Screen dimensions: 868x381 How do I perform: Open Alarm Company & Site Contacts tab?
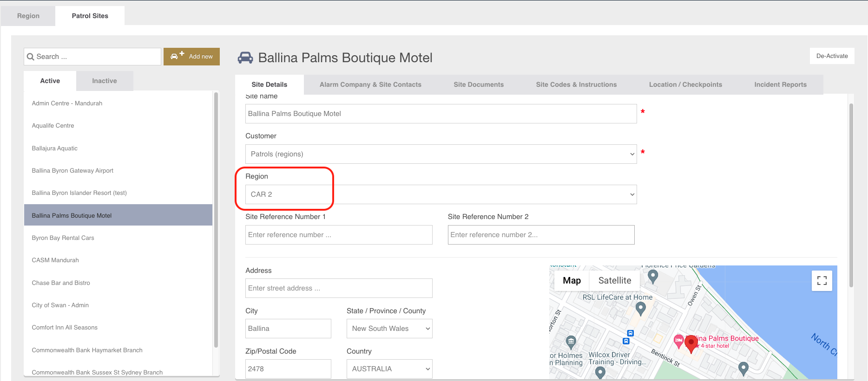(370, 84)
